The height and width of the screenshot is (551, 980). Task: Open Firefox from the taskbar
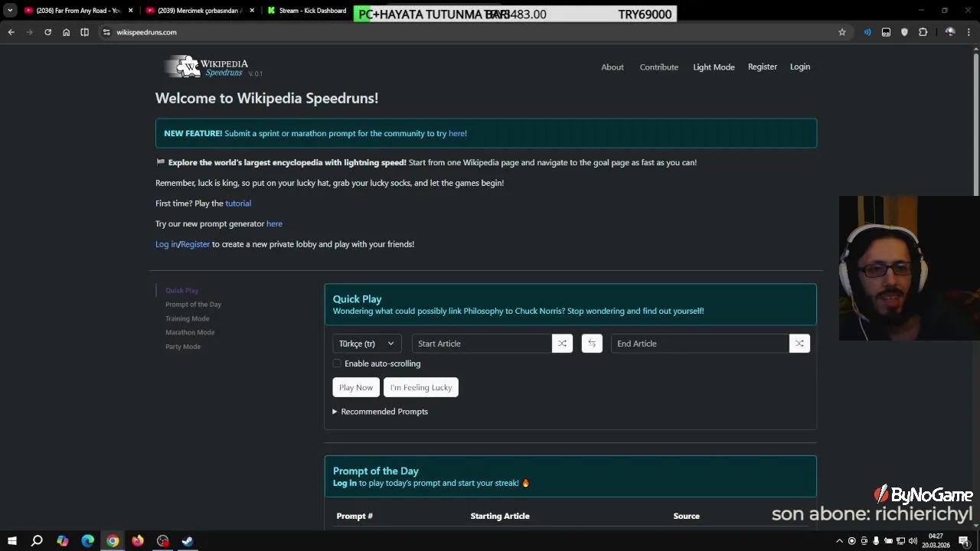point(138,541)
